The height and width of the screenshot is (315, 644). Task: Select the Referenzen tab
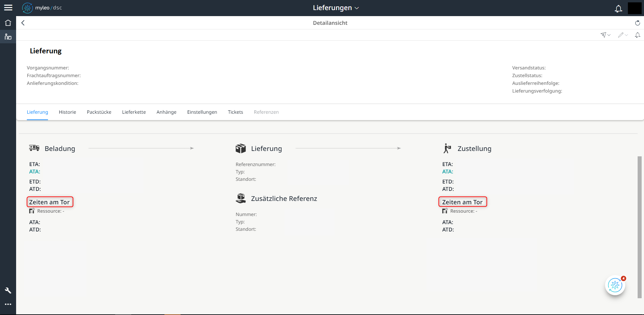point(266,112)
